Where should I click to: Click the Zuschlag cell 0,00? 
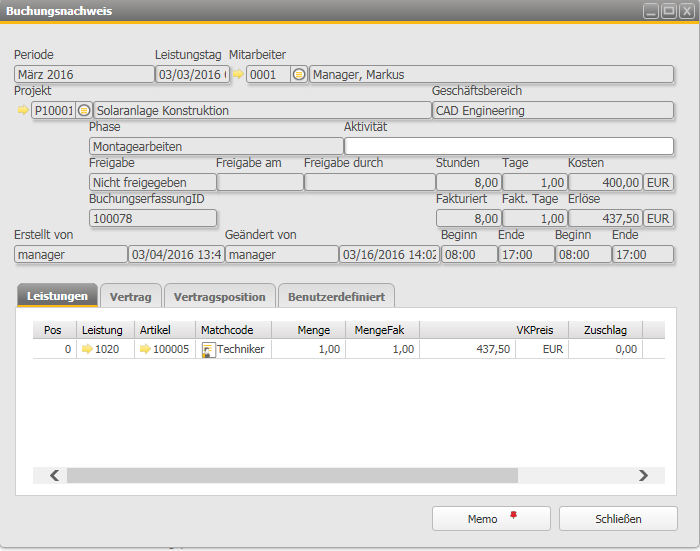605,349
